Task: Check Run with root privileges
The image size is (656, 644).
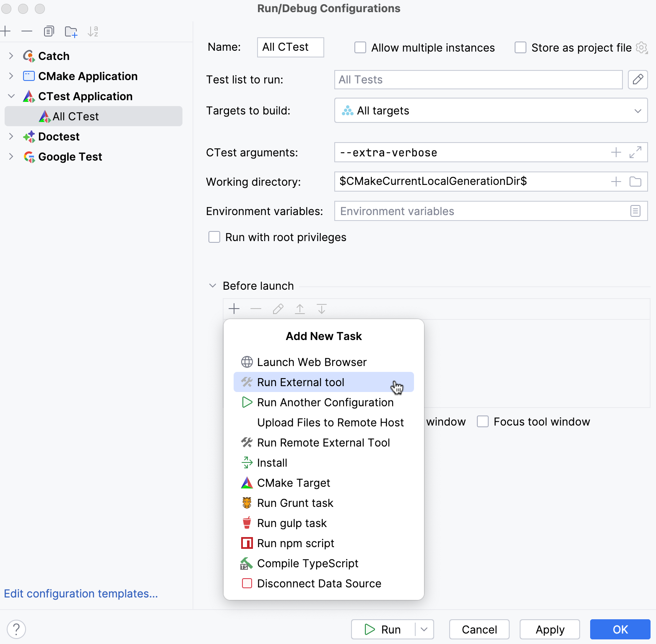Action: tap(214, 237)
